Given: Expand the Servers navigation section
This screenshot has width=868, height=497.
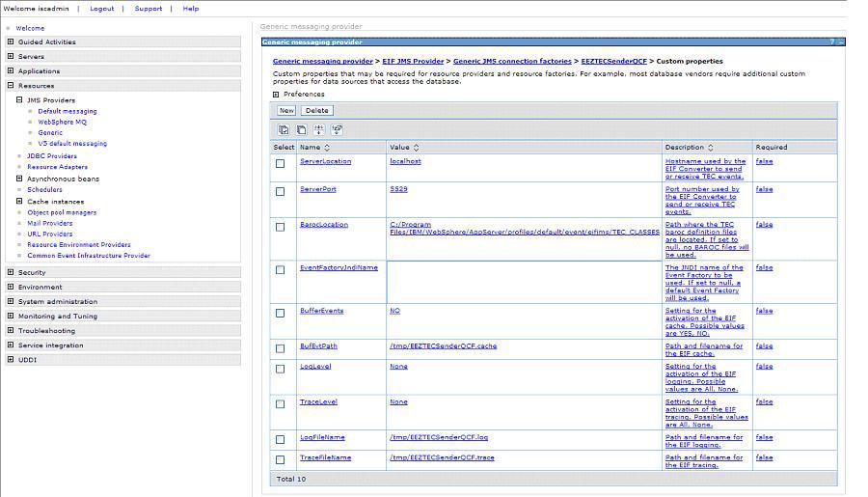Looking at the screenshot, I should tap(11, 56).
